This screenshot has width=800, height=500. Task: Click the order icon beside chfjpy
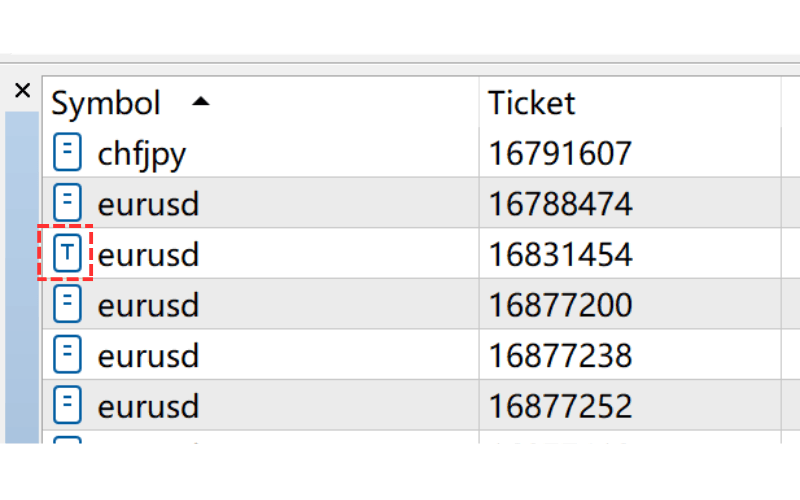(66, 153)
